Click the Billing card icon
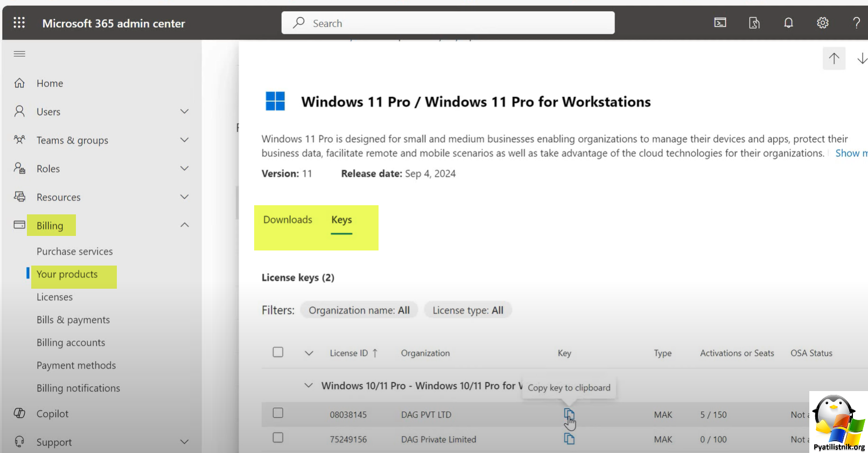This screenshot has width=868, height=453. pyautogui.click(x=19, y=225)
